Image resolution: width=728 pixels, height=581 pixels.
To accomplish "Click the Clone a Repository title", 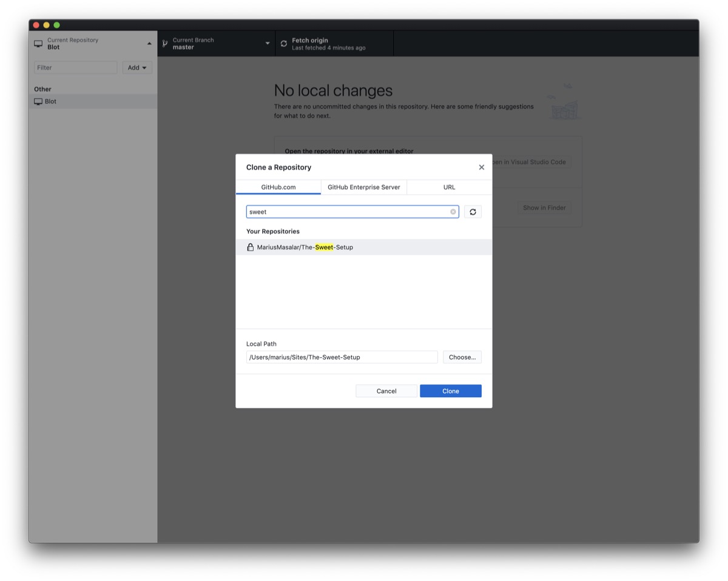I will point(278,167).
